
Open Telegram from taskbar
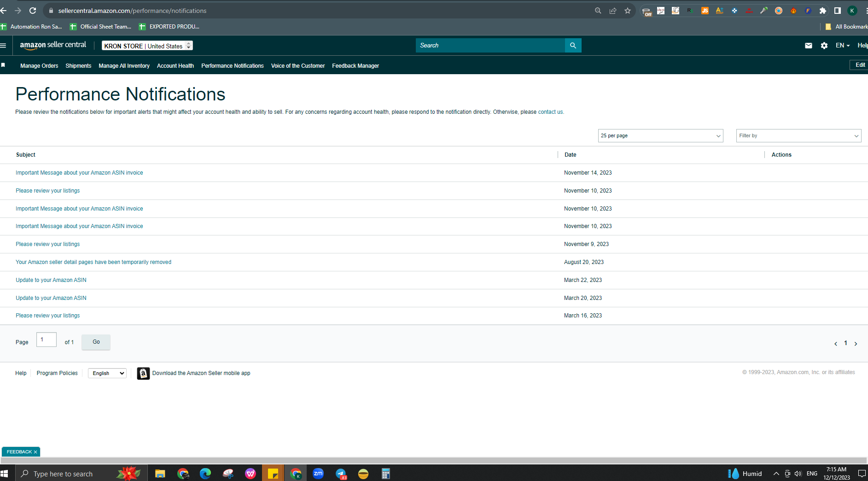click(341, 474)
